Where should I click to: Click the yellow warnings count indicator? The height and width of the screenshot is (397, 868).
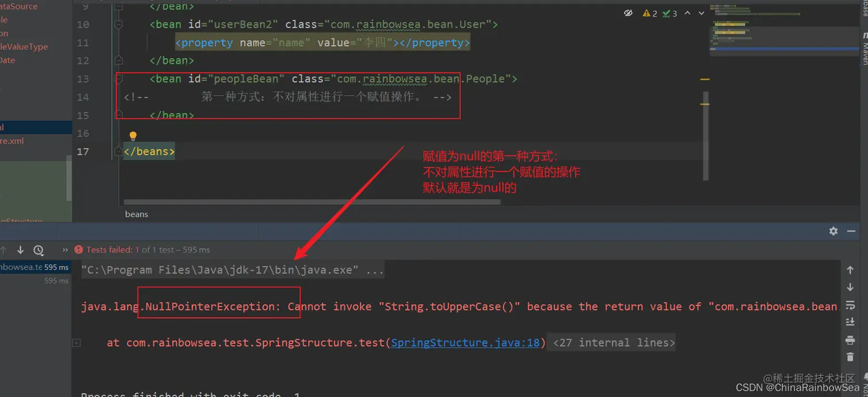click(x=650, y=13)
